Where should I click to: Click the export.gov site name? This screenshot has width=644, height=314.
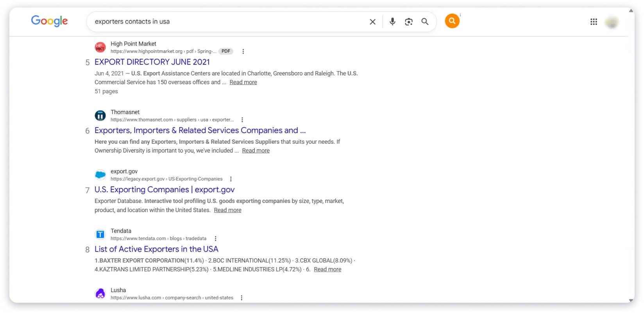tap(124, 171)
